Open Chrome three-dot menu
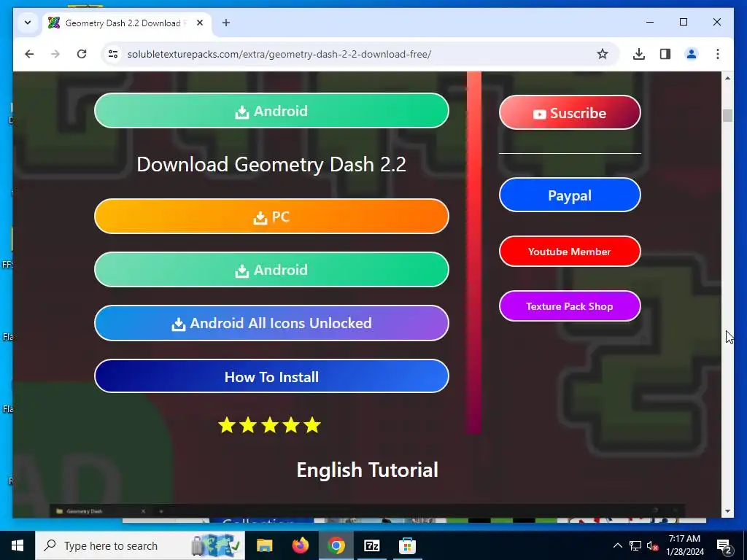The height and width of the screenshot is (560, 747). [x=718, y=54]
